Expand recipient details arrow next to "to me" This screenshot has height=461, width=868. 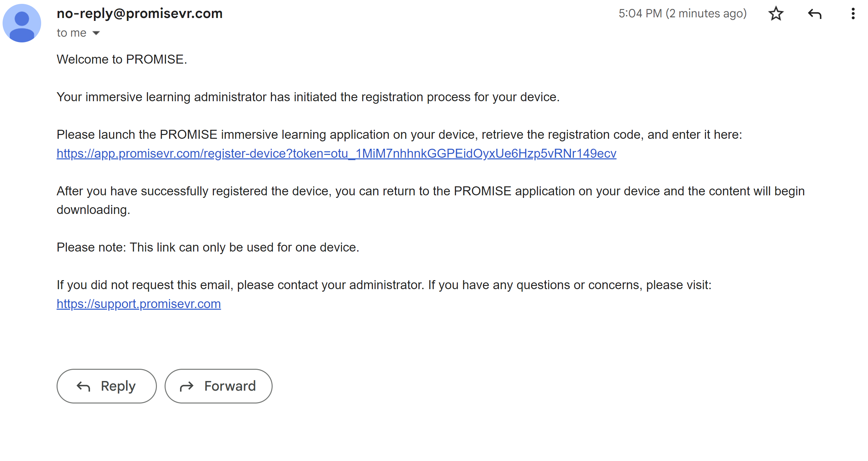pos(96,33)
